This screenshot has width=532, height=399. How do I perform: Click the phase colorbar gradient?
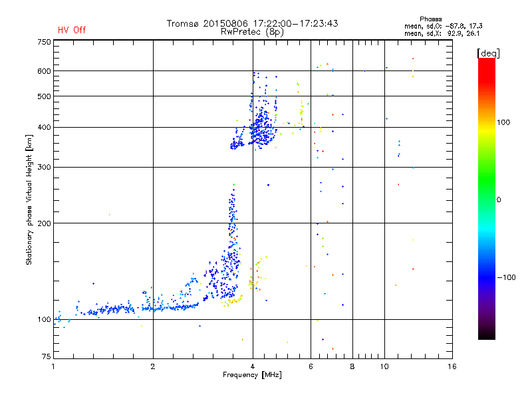pyautogui.click(x=487, y=198)
